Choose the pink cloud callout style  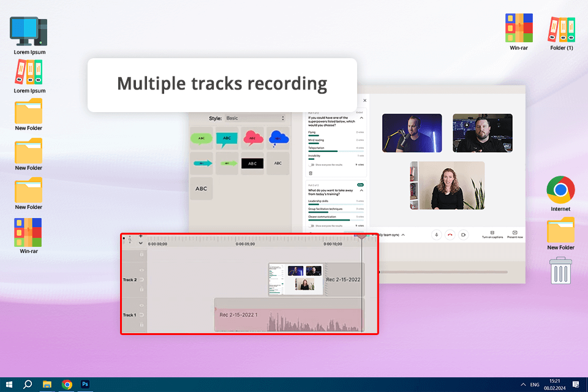252,138
